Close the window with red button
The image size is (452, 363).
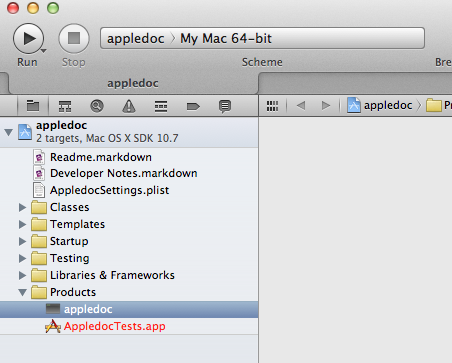point(13,8)
